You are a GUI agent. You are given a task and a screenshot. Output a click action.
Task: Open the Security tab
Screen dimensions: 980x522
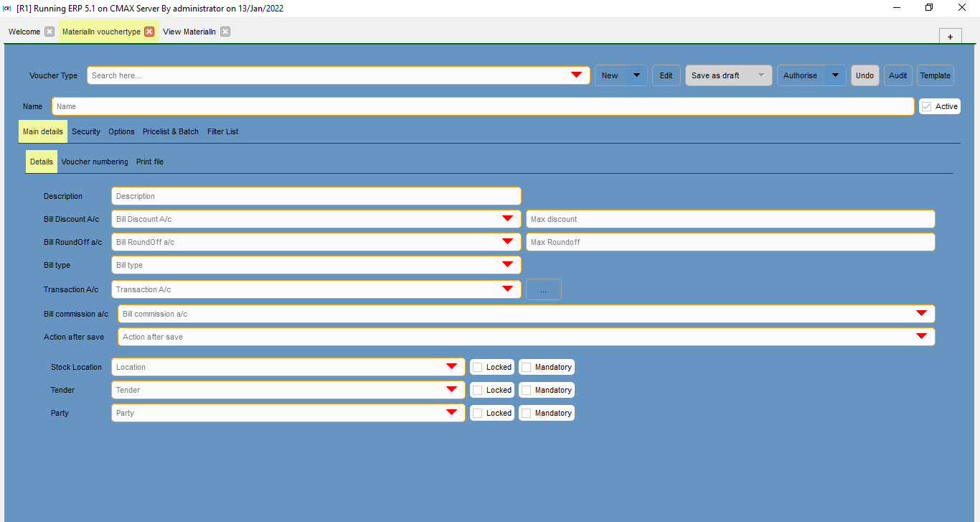[x=86, y=131]
